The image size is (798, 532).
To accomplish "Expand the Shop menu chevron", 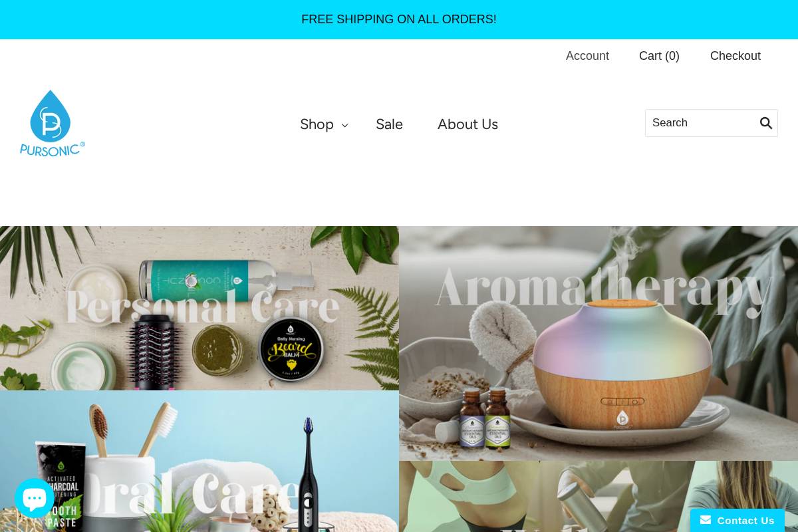I will [x=344, y=125].
